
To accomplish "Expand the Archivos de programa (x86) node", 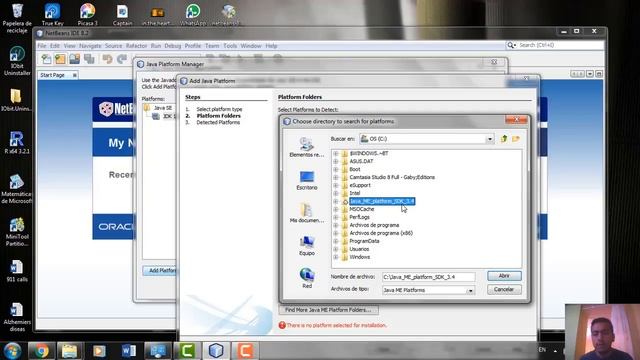I will 336,233.
